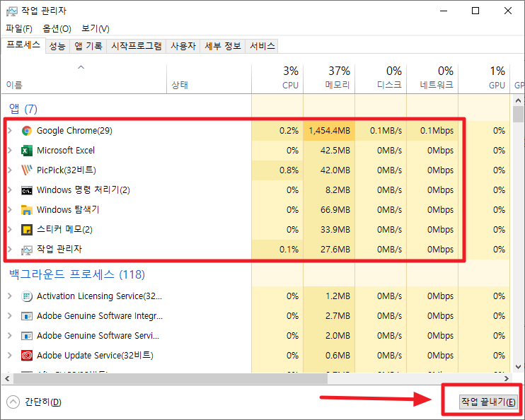Maximize the Task Manager window
The width and height of the screenshot is (525, 420).
pos(475,11)
